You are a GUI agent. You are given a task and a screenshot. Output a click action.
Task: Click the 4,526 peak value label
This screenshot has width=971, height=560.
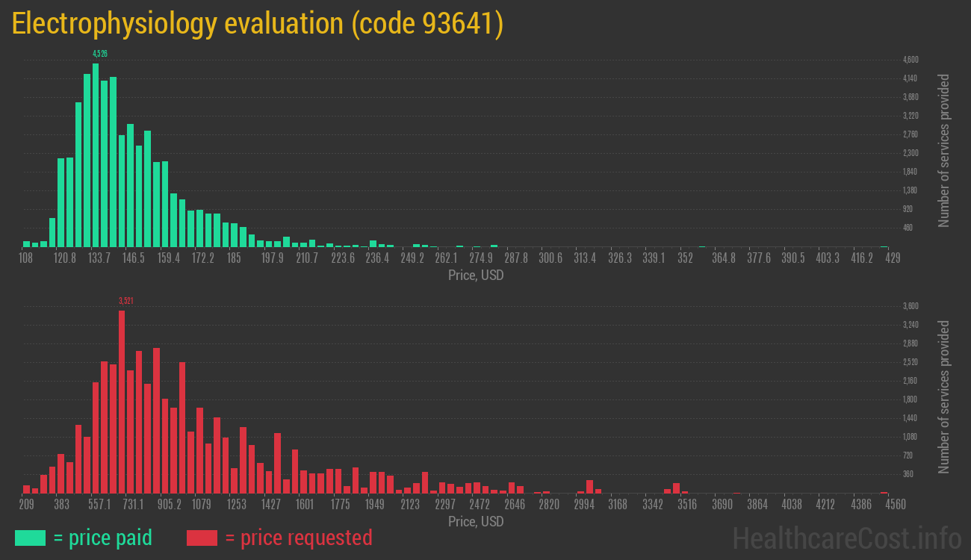coord(100,54)
